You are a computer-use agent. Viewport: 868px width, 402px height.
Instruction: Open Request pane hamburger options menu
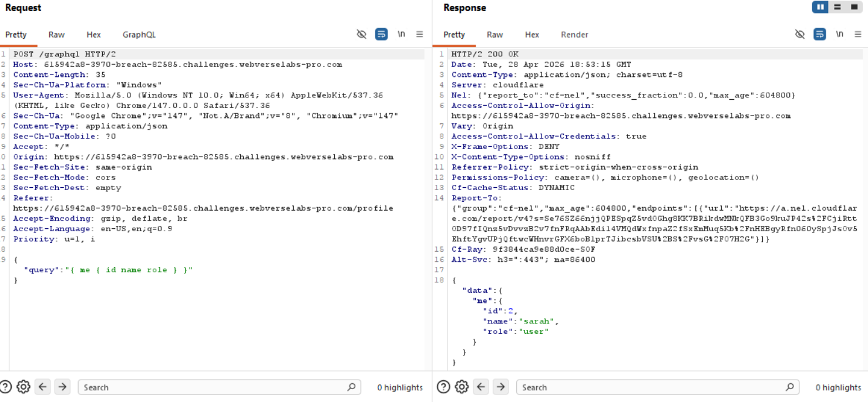coord(419,34)
